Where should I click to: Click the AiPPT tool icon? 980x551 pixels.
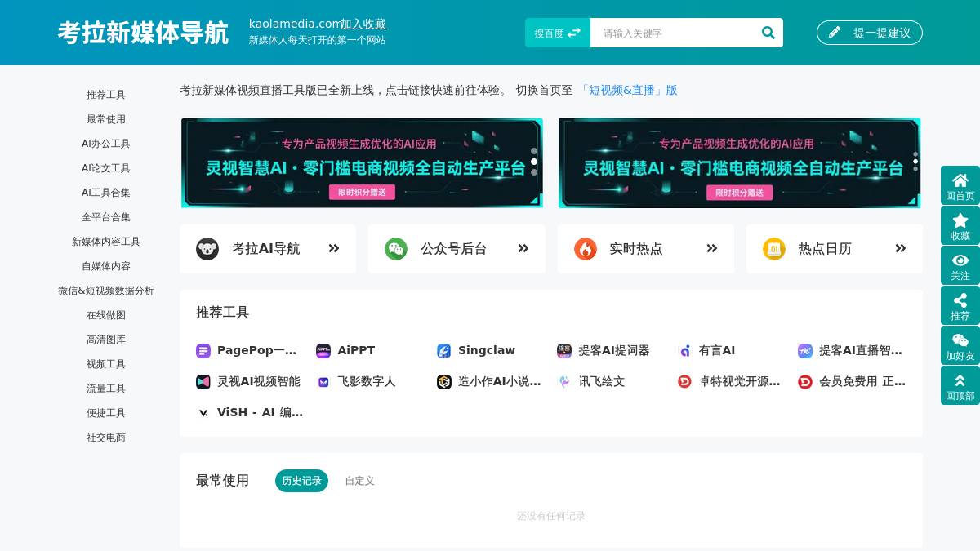(x=323, y=351)
